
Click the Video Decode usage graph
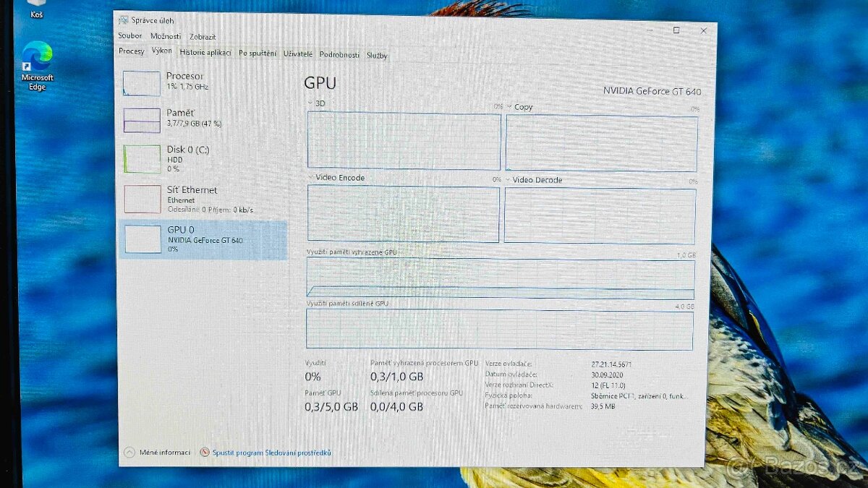(x=600, y=215)
